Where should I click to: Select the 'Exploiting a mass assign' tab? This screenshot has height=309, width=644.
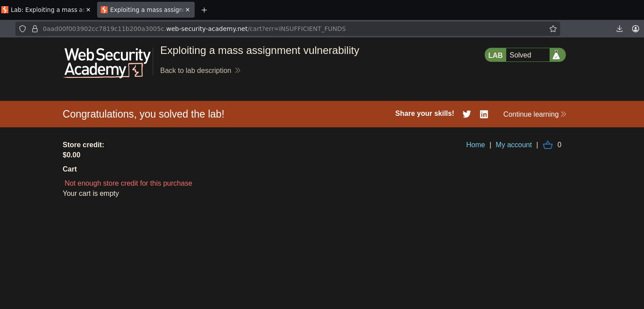tap(146, 10)
